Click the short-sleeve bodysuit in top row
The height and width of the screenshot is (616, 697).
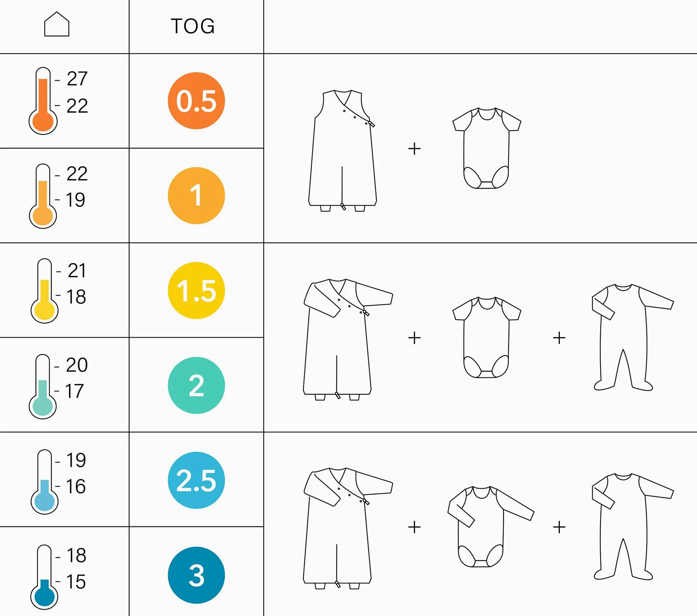point(487,148)
